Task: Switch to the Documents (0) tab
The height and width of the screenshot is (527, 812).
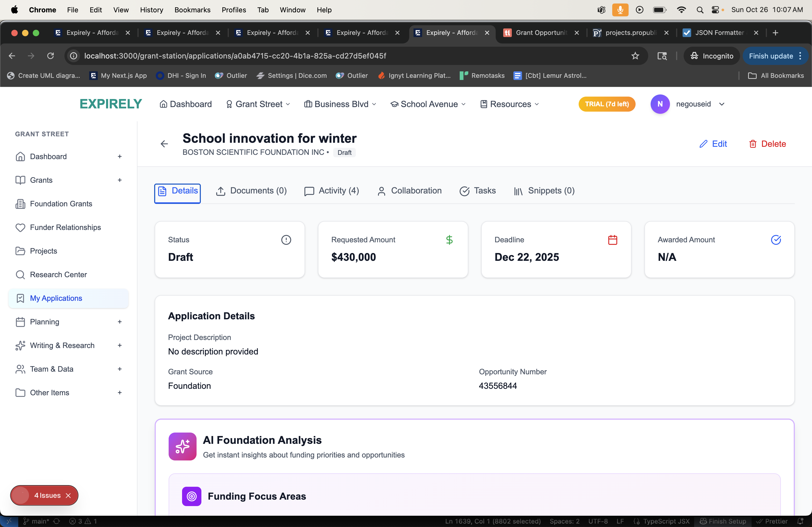Action: pos(251,191)
